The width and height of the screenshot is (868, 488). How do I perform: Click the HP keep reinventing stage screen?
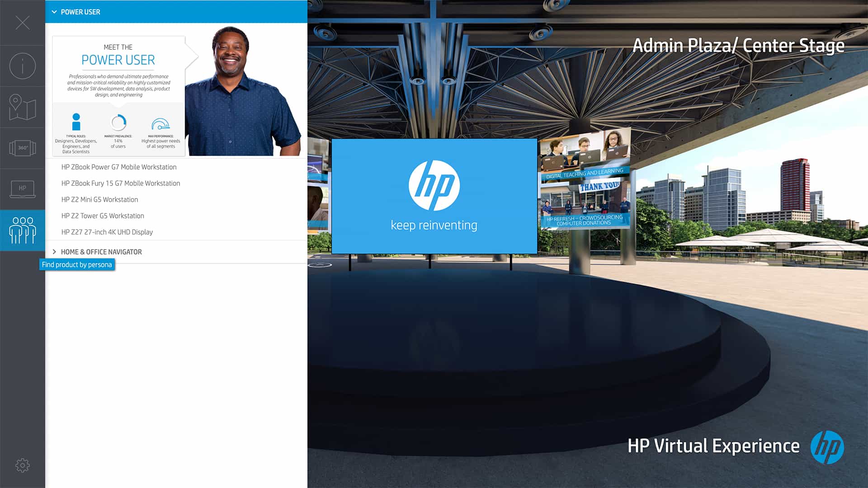click(434, 196)
